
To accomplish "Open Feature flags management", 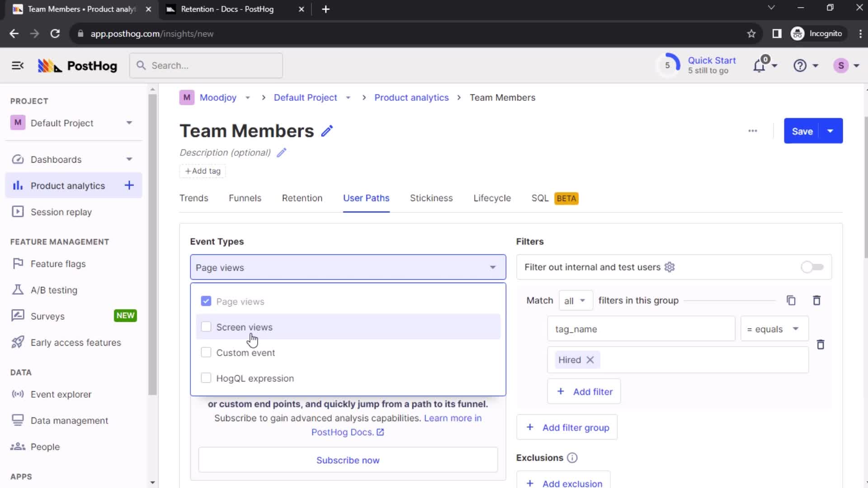I will (x=58, y=263).
